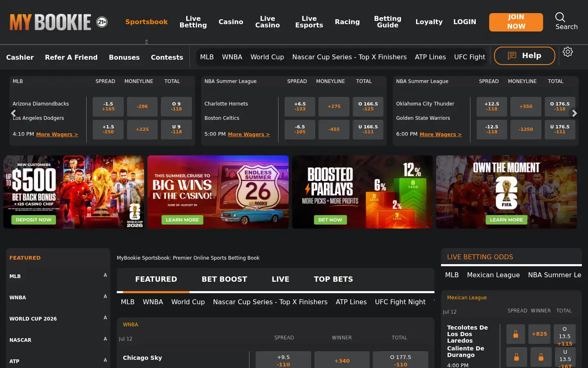Select the BET BOOST tab
This screenshot has height=368, width=588.
pos(224,279)
